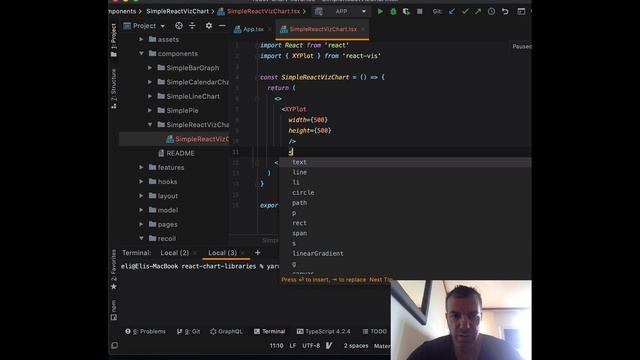Show Git history clock icon
Image resolution: width=640 pixels, height=360 pixels.
[491, 11]
